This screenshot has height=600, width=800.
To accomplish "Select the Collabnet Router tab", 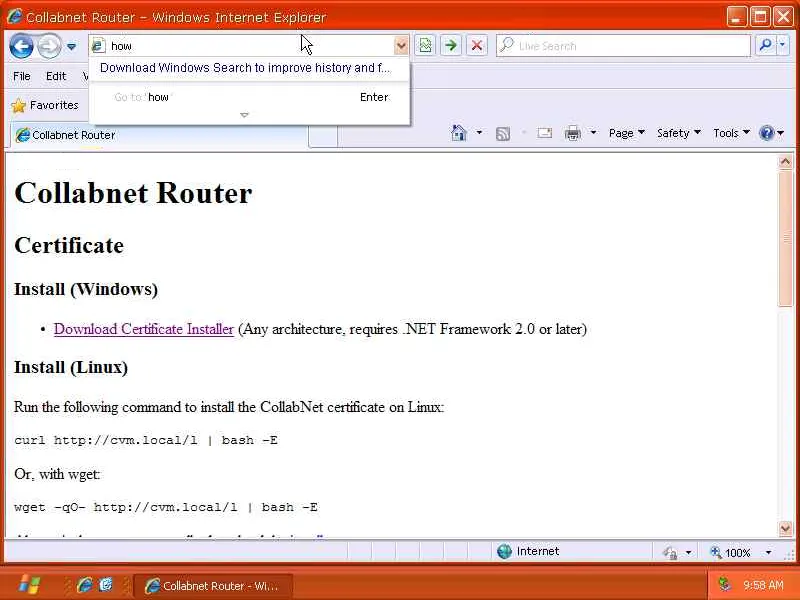I will 158,135.
